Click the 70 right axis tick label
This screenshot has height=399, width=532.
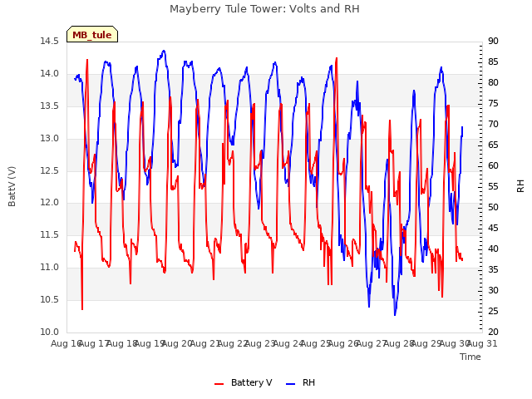[x=493, y=125]
